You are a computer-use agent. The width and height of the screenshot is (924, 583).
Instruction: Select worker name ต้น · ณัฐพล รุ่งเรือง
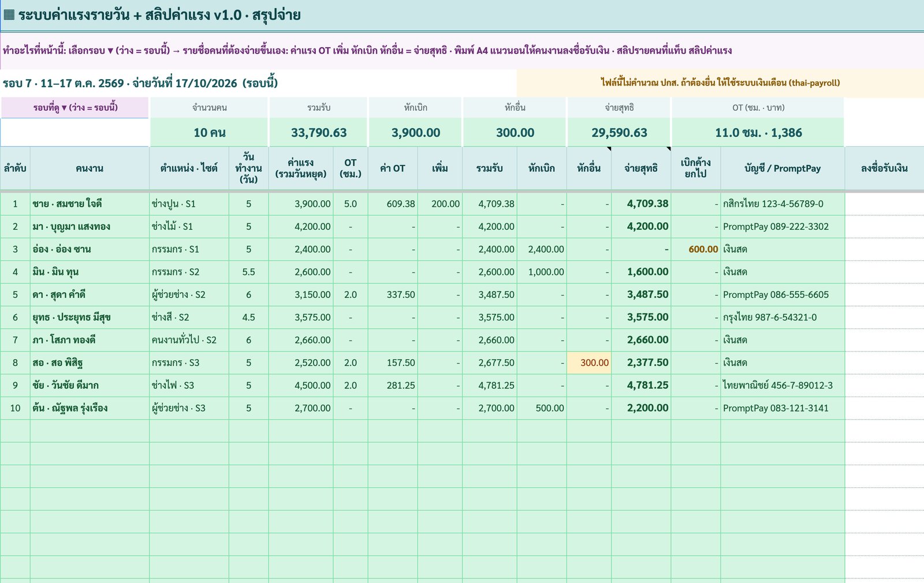(x=90, y=408)
